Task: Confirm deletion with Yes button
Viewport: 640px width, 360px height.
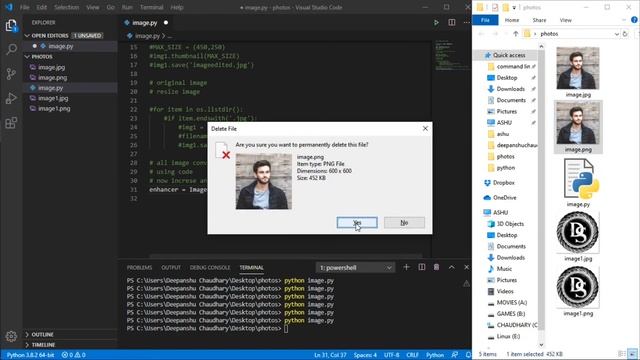Action: 357,222
